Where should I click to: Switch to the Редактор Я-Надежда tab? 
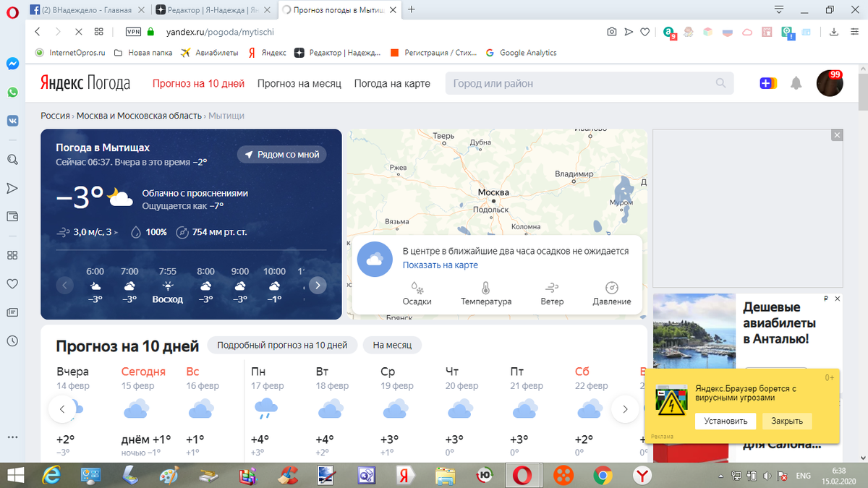tap(215, 9)
